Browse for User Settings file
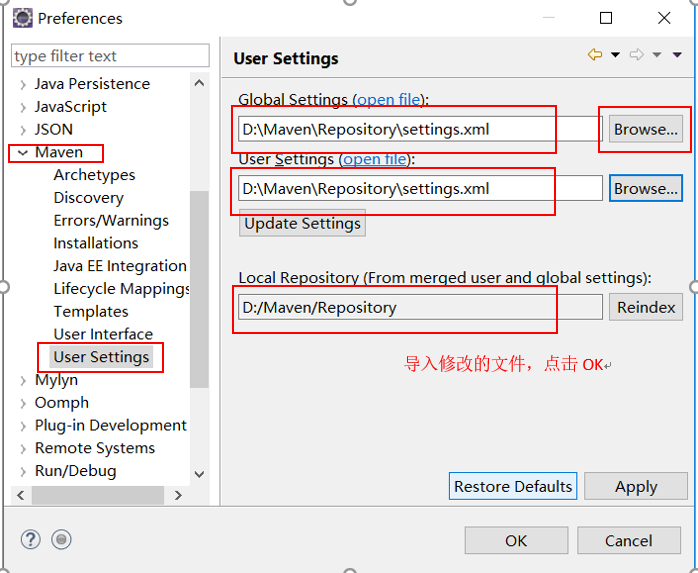The image size is (698, 573). tap(645, 188)
